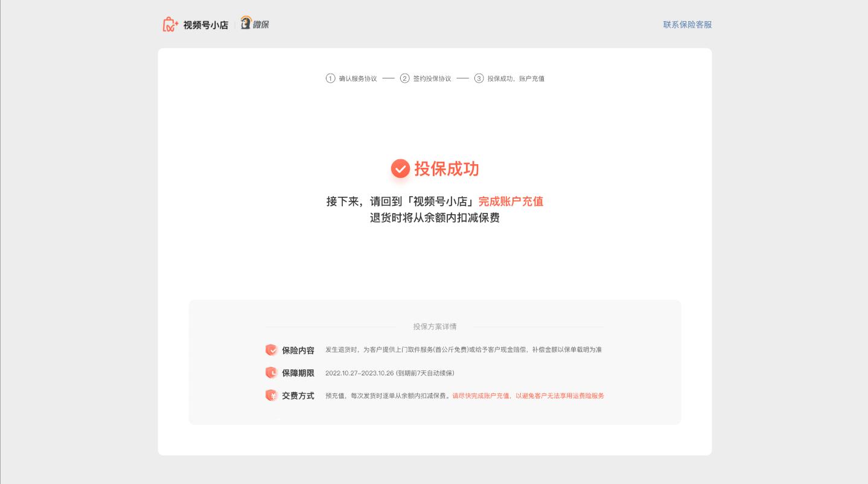This screenshot has width=868, height=484.
Task: Expand the 投保方案详情 section
Action: (435, 326)
